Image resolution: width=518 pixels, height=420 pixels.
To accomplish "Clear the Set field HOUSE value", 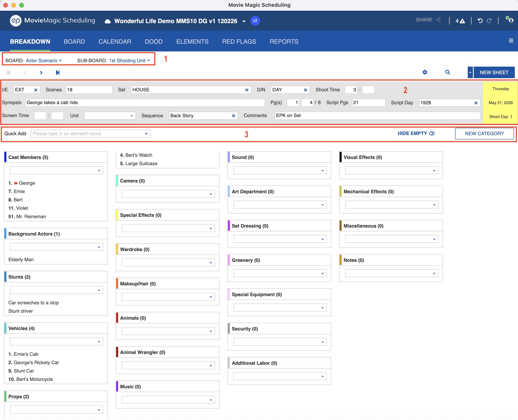I will point(247,90).
